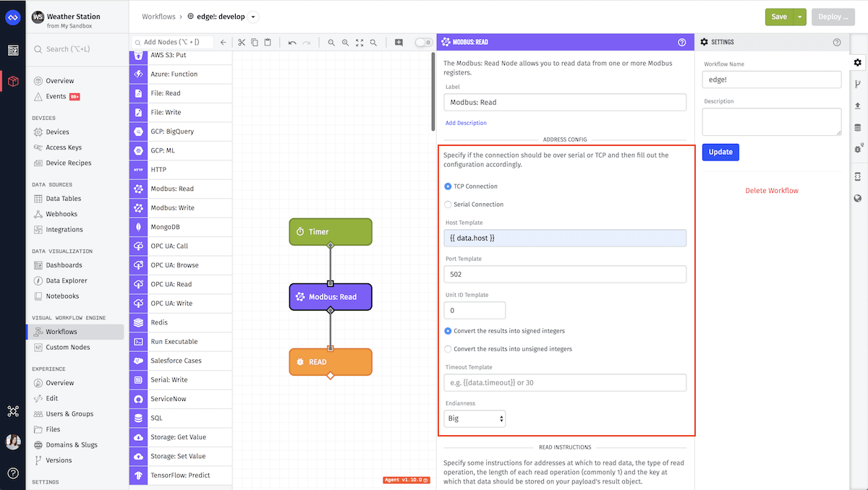
Task: Open help in the Settings panel header
Action: (837, 43)
